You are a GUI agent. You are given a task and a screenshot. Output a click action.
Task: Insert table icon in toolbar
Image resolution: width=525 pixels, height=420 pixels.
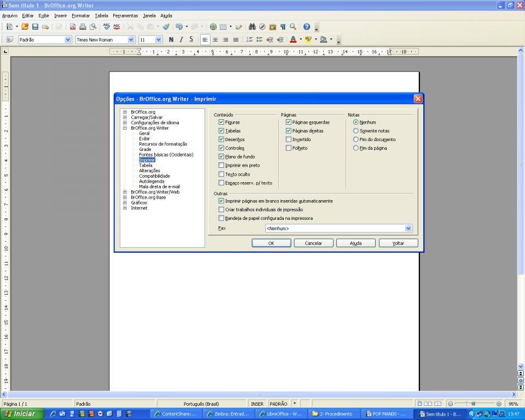[x=223, y=27]
